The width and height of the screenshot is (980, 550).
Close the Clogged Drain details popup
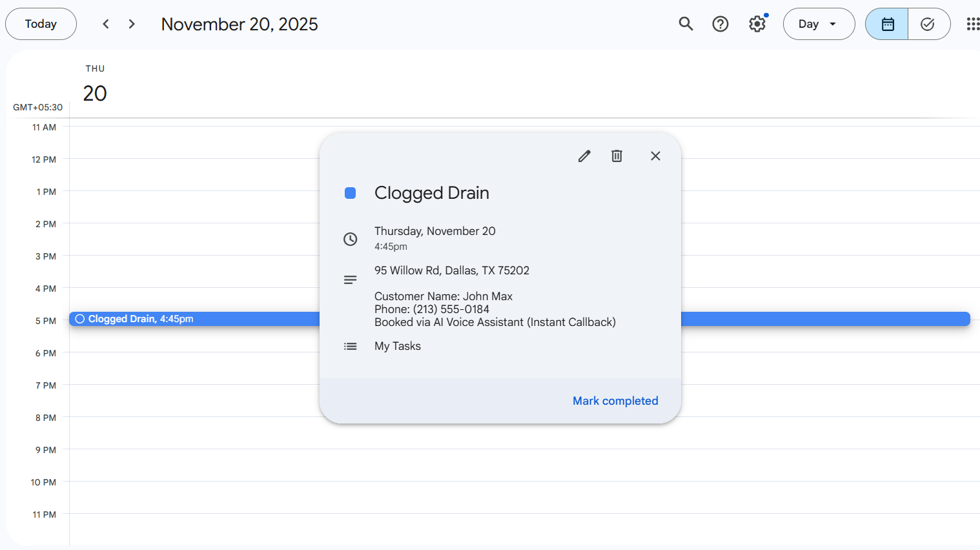click(655, 156)
